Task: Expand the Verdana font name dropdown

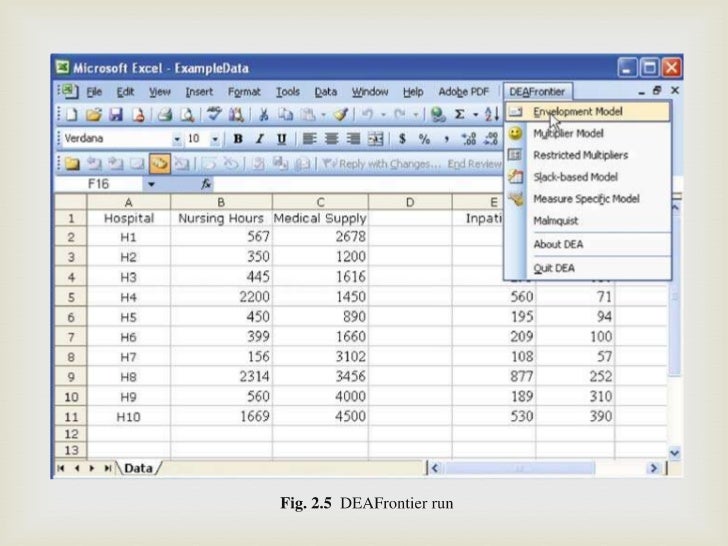Action: pos(177,139)
